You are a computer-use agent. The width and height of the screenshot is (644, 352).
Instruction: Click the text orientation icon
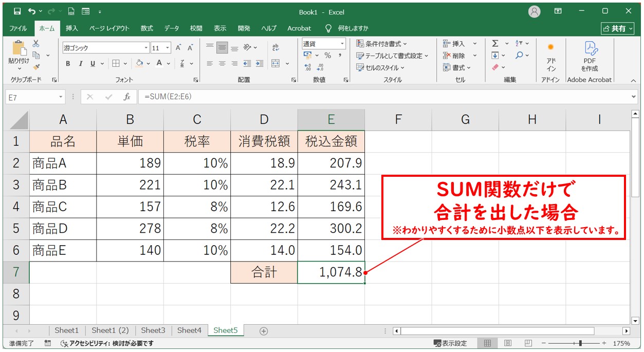tap(247, 48)
